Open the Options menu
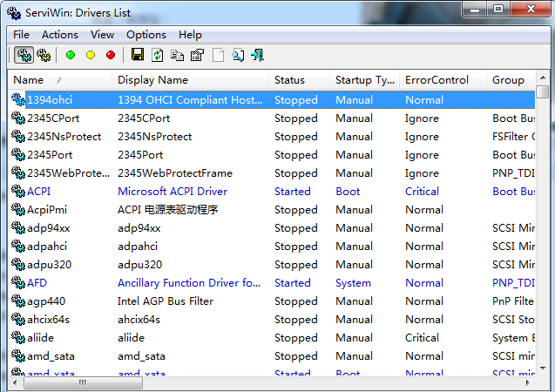This screenshot has width=555, height=392. point(146,35)
